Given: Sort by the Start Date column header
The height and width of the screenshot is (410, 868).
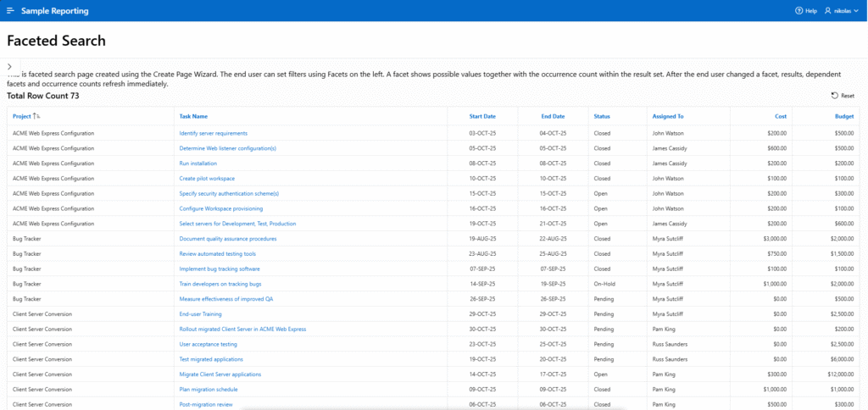Looking at the screenshot, I should pos(482,116).
